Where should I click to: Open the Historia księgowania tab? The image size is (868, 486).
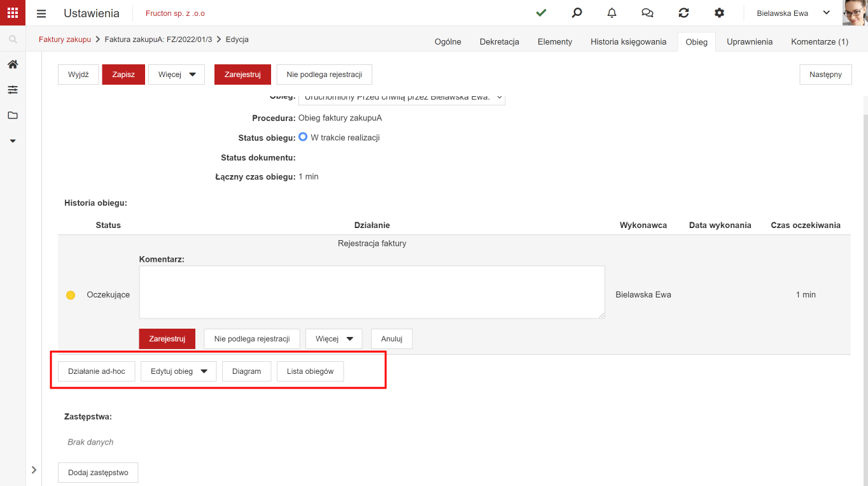pyautogui.click(x=629, y=41)
